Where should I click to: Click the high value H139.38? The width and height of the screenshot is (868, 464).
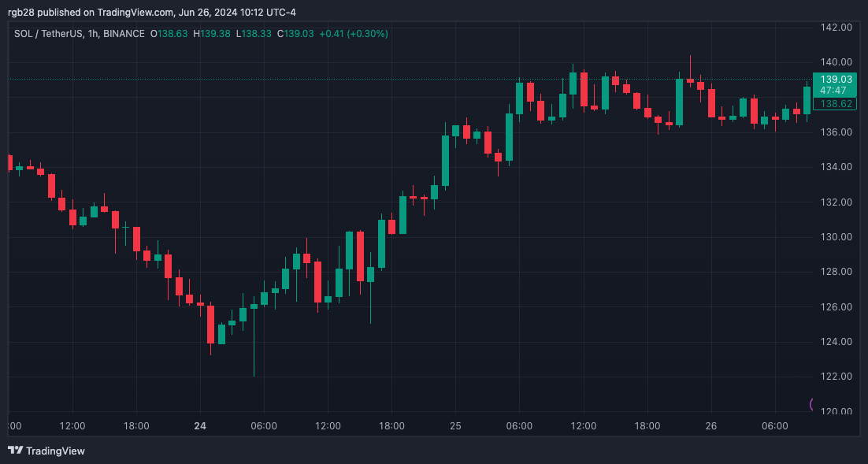point(211,34)
